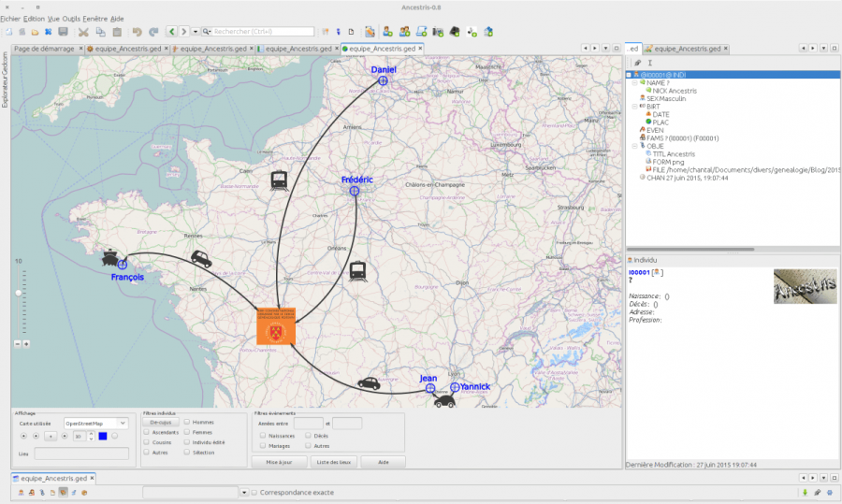Click the Daniel map marker
Image resolution: width=842 pixels, height=504 pixels.
(383, 80)
